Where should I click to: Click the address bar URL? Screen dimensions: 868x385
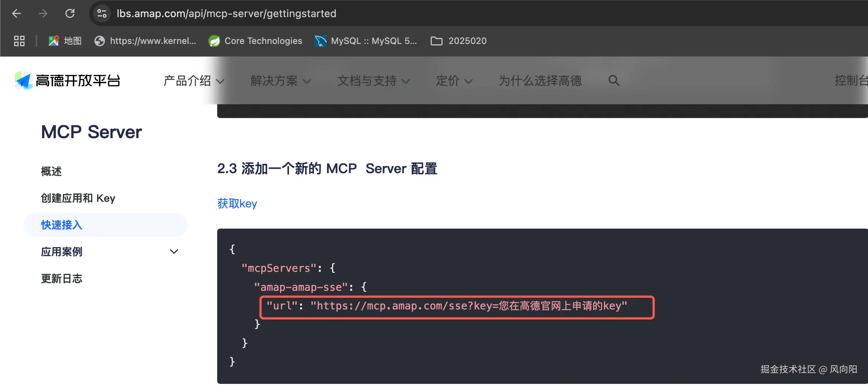pos(226,14)
